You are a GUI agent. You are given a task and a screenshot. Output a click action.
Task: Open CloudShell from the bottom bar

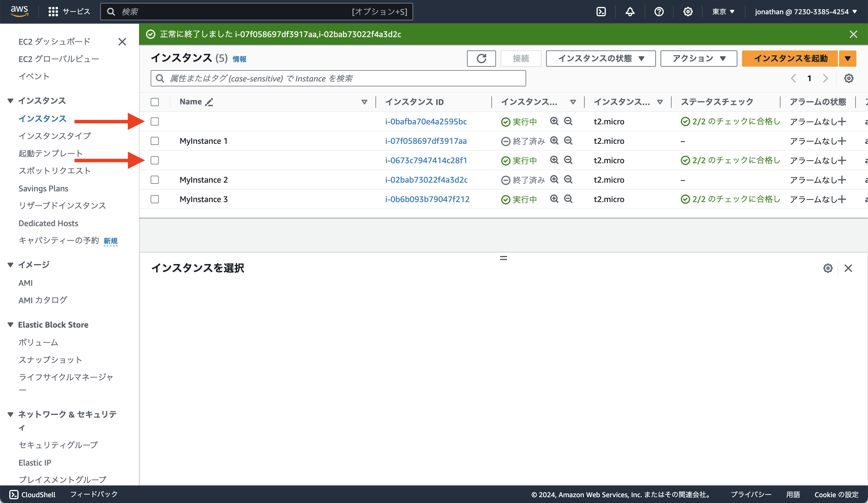(33, 494)
